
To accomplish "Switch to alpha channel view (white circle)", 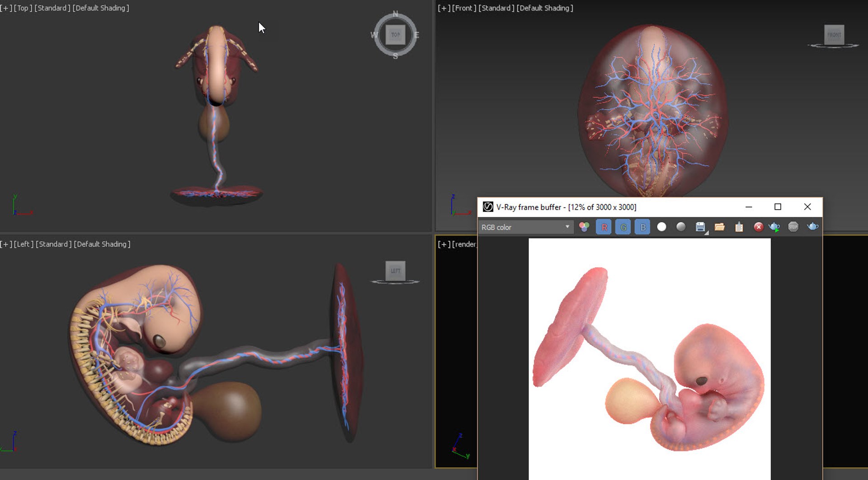I will point(661,227).
